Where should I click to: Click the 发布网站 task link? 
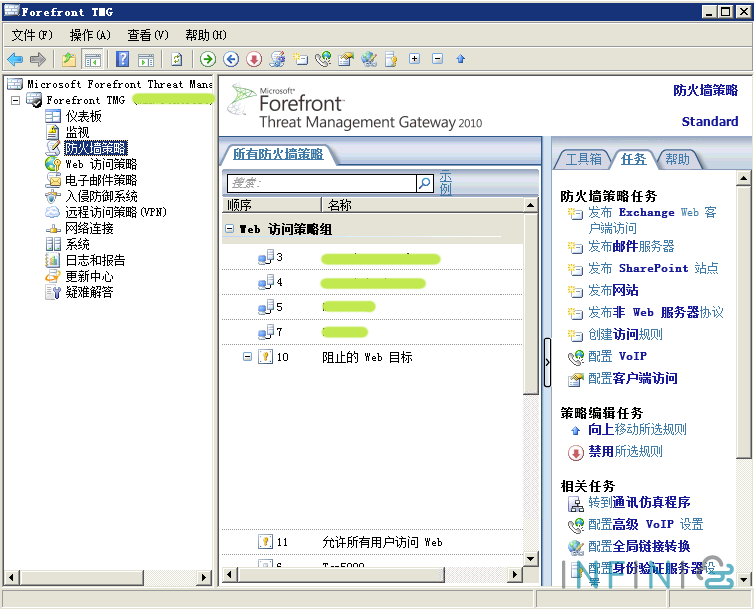(613, 290)
